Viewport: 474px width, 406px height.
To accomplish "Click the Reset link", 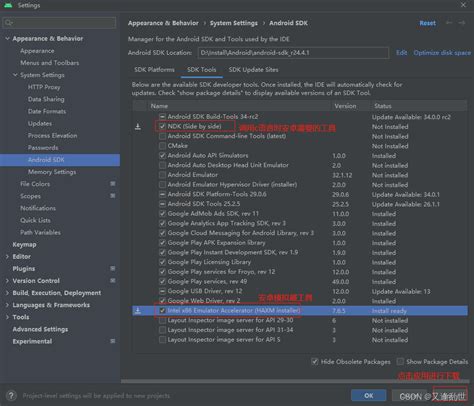I will coord(427,23).
